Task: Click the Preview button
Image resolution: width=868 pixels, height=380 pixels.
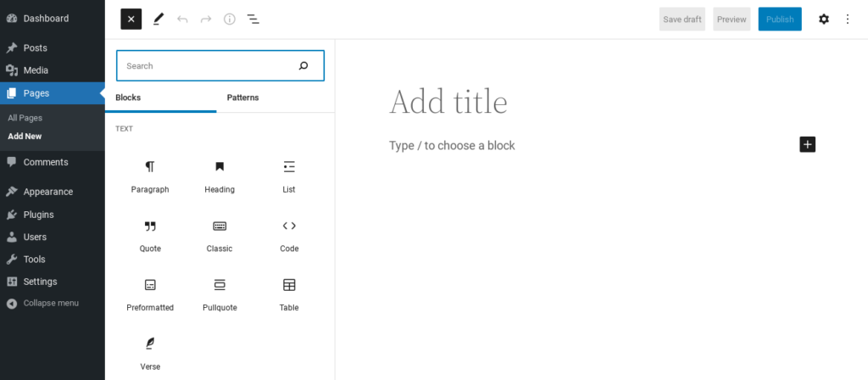Action: 732,20
